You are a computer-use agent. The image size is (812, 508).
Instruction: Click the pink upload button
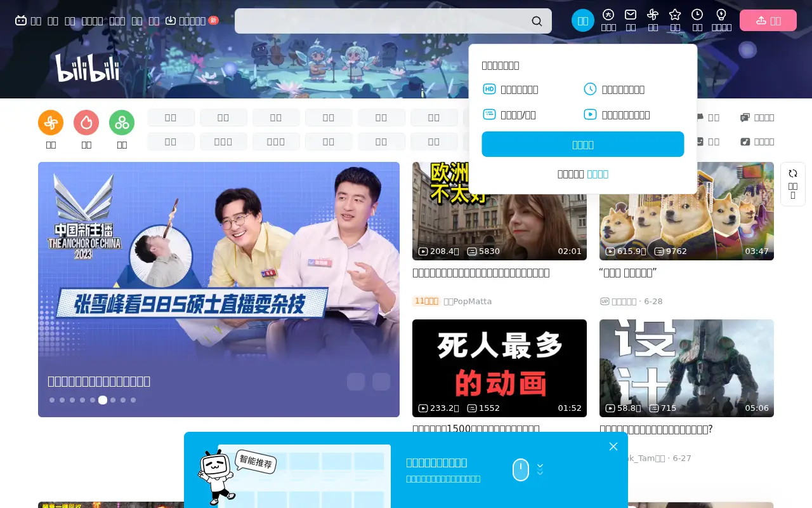point(768,20)
